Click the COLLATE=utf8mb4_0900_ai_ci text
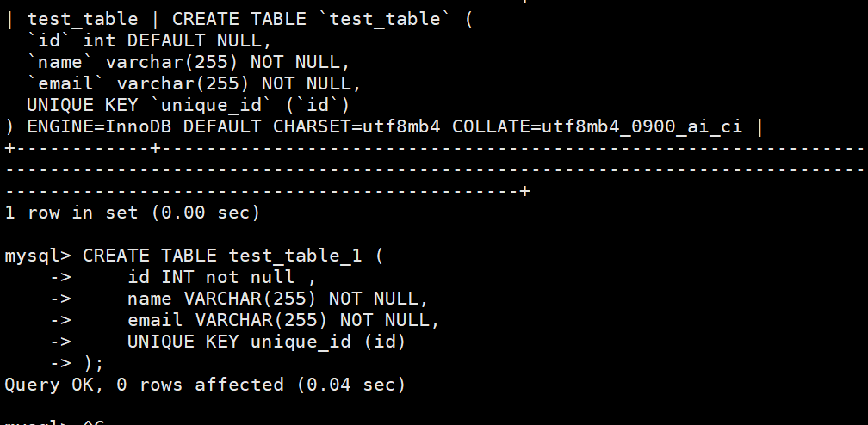 597,126
